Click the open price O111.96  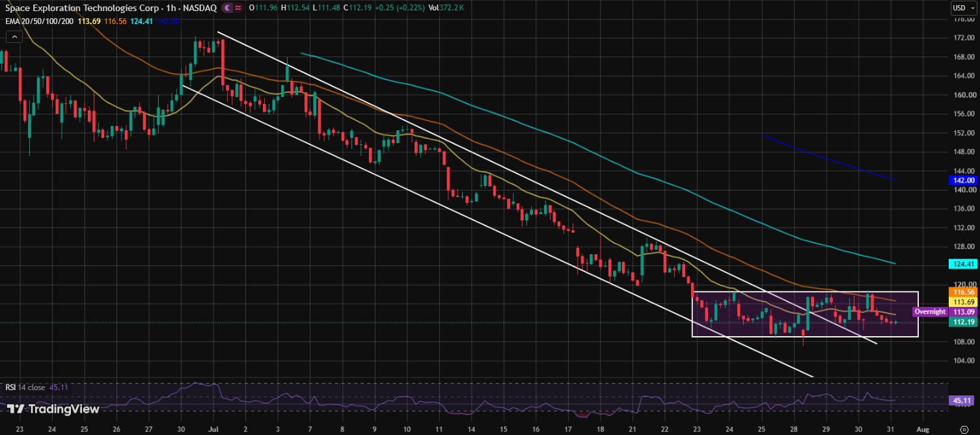[264, 8]
